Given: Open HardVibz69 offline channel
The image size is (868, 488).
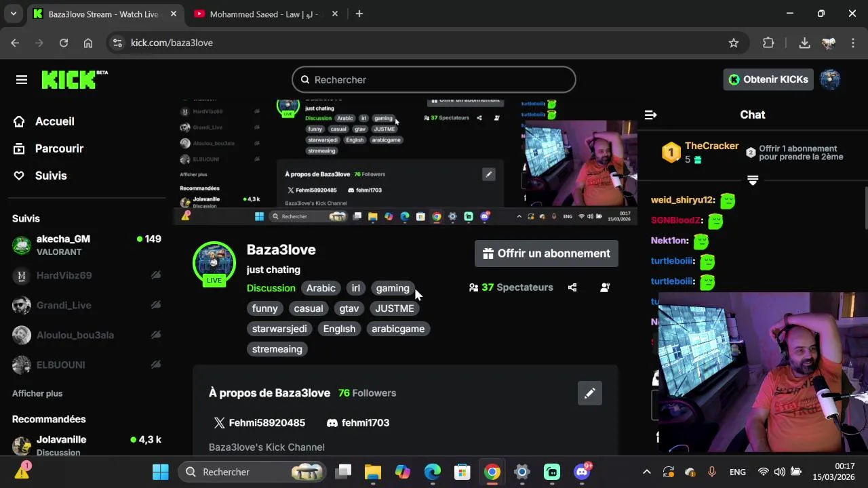Looking at the screenshot, I should 87,275.
